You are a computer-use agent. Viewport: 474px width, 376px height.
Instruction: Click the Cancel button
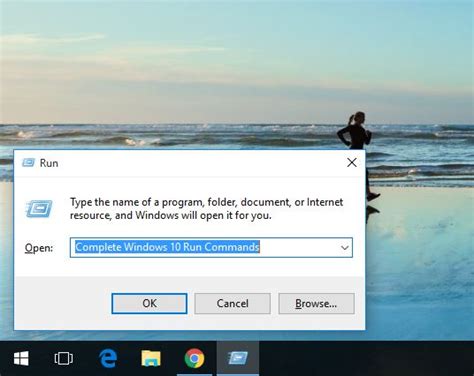point(232,304)
